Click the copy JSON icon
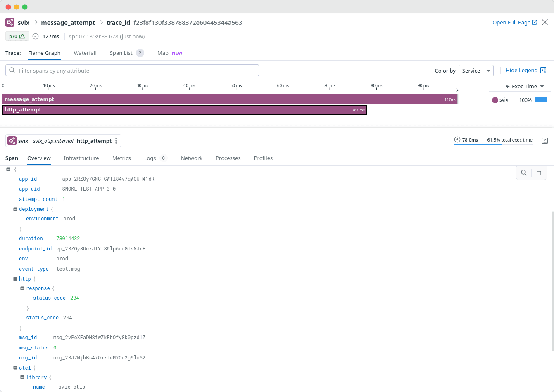Image resolution: width=554 pixels, height=392 pixels. click(539, 172)
